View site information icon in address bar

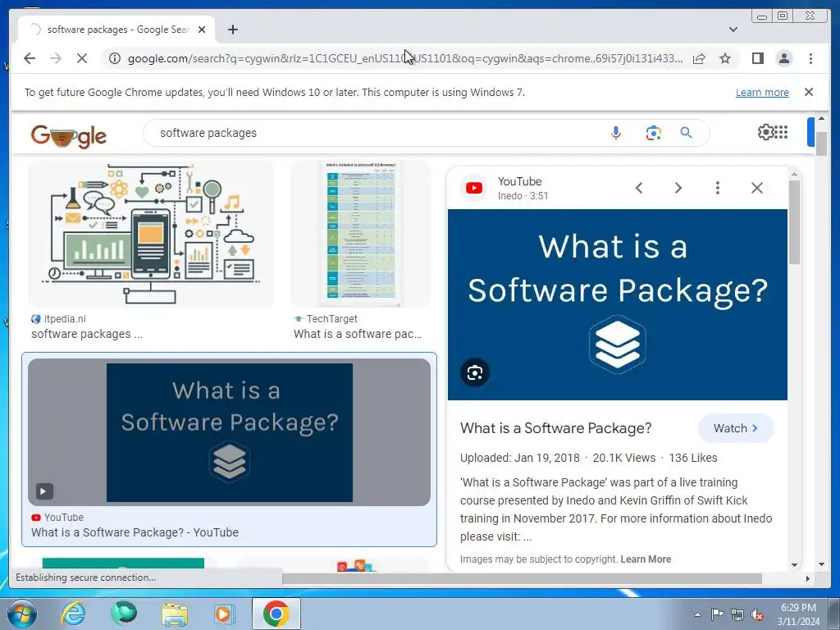(x=115, y=58)
